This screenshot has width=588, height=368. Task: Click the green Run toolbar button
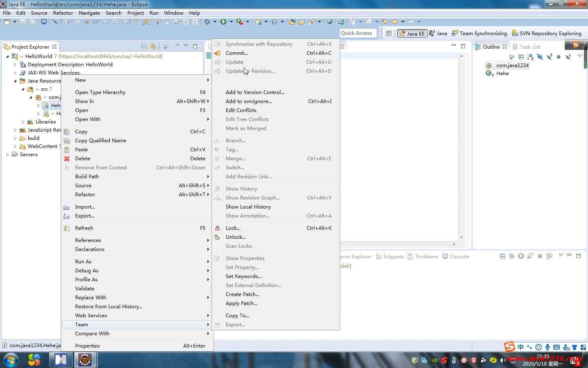click(x=223, y=22)
